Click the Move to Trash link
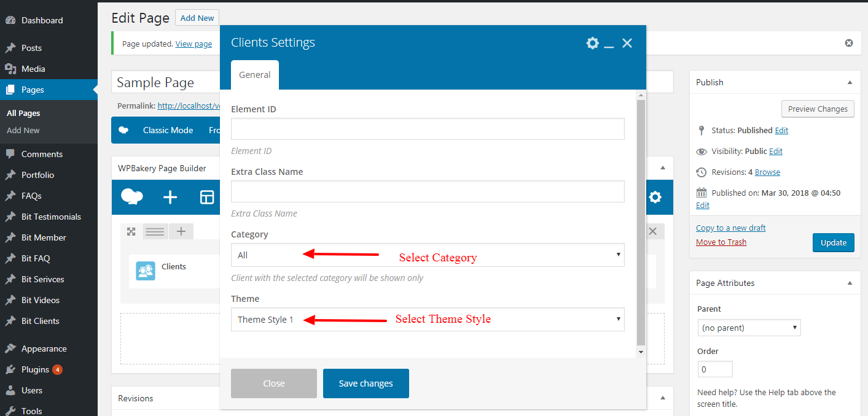Image resolution: width=868 pixels, height=416 pixels. point(721,242)
